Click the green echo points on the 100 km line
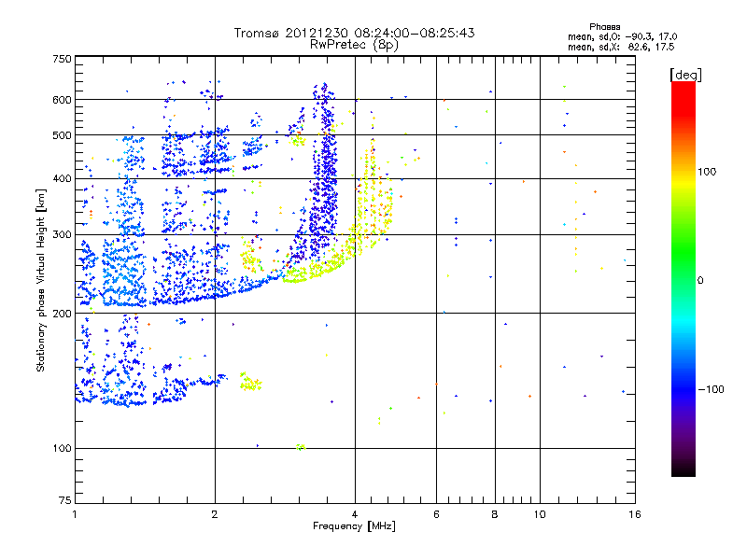Viewport: 747px width, 560px height. 301,447
